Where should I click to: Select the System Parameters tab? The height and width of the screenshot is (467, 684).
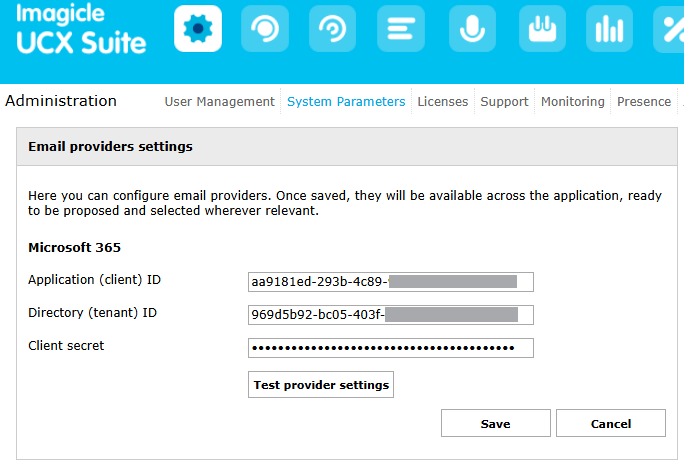pyautogui.click(x=346, y=101)
